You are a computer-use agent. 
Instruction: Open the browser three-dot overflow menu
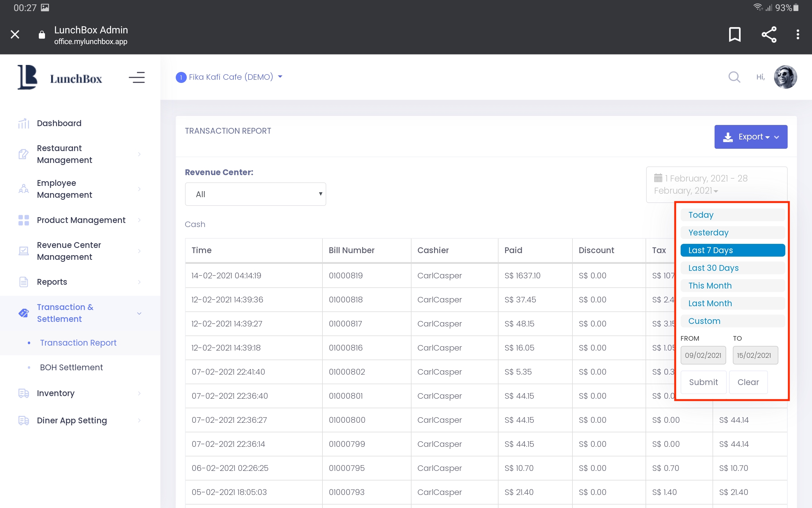point(797,34)
